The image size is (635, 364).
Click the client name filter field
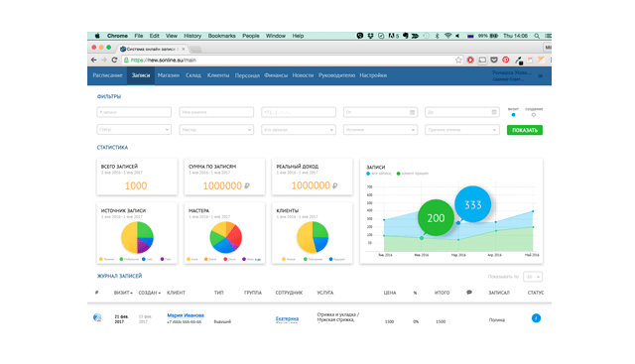pyautogui.click(x=216, y=112)
